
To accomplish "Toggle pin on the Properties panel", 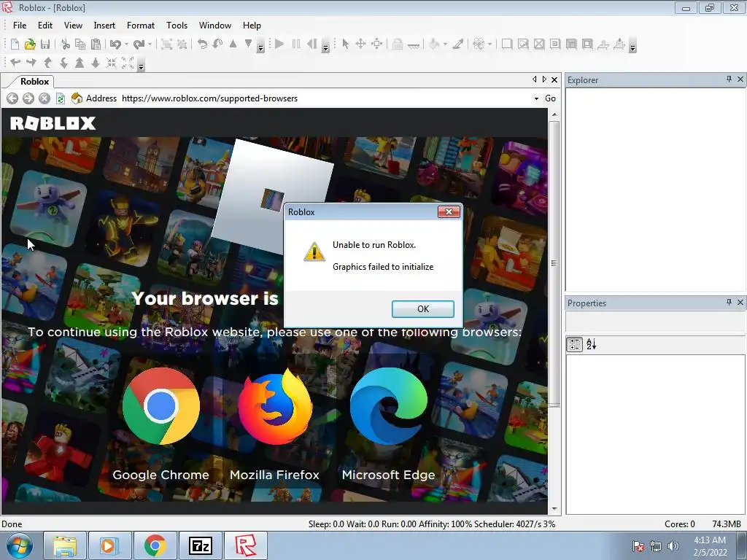I will coord(729,302).
